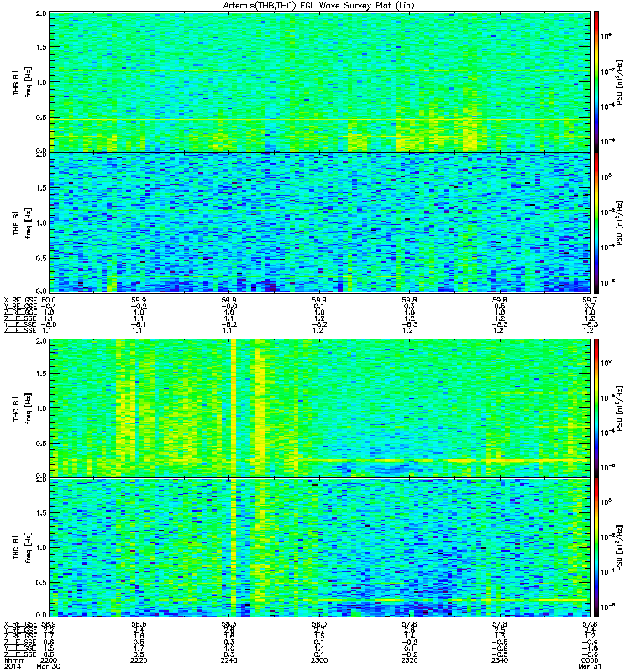This screenshot has height=672, width=630.
Task: Click the 58.3 X_RE_GSE value under THC panels
Action: [x=228, y=624]
